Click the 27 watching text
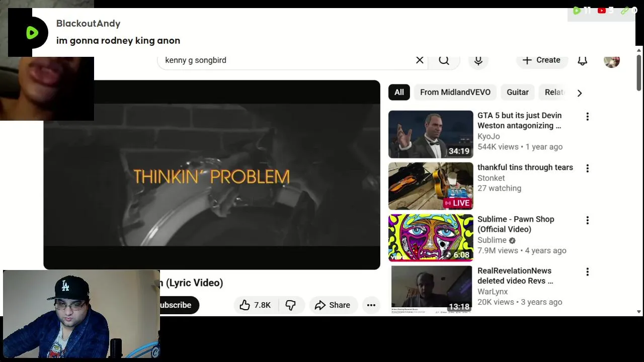This screenshot has height=362, width=644. [499, 188]
